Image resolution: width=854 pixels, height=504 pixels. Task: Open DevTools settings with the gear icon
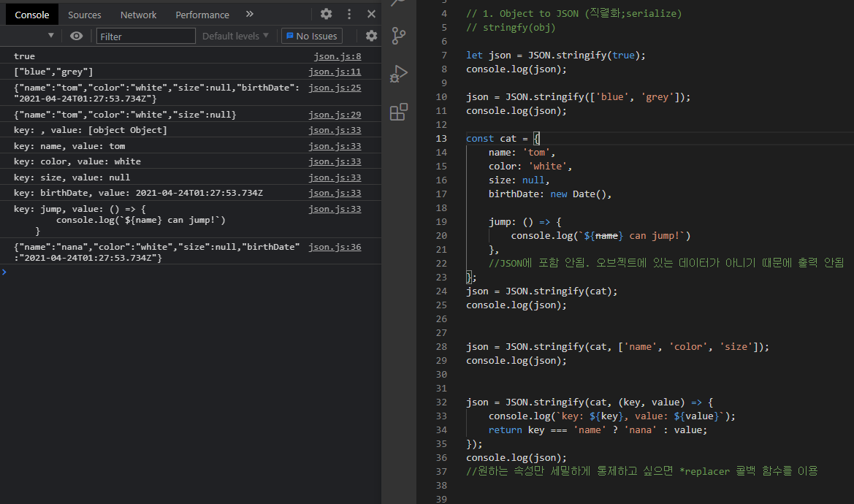(x=326, y=14)
